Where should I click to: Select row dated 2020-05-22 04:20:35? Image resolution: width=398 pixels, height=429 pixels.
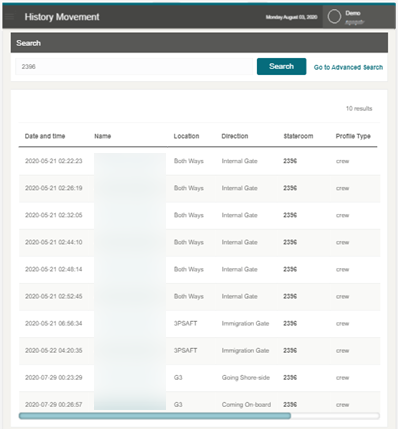[x=199, y=351]
